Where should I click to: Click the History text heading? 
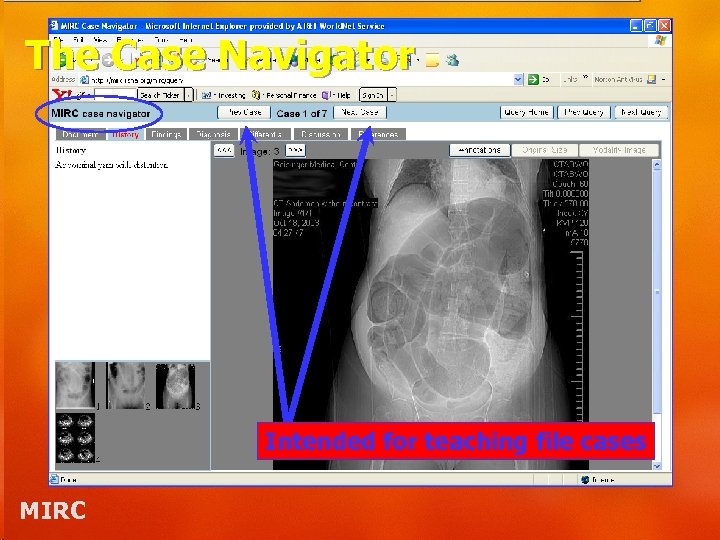(71, 150)
